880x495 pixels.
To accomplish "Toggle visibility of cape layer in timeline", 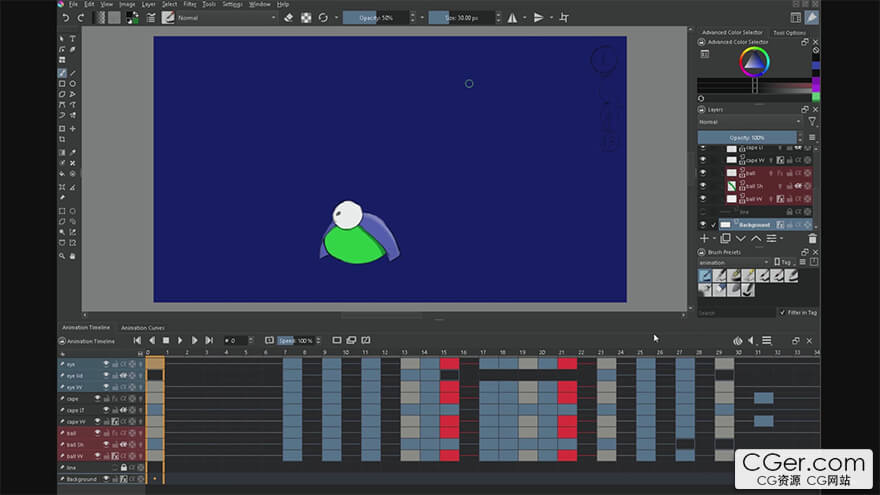I will (x=97, y=398).
